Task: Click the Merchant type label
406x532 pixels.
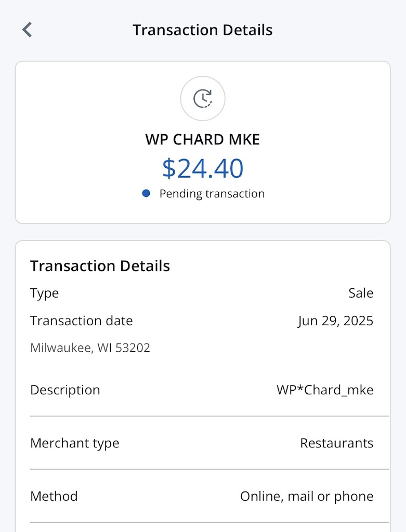Action: 75,443
